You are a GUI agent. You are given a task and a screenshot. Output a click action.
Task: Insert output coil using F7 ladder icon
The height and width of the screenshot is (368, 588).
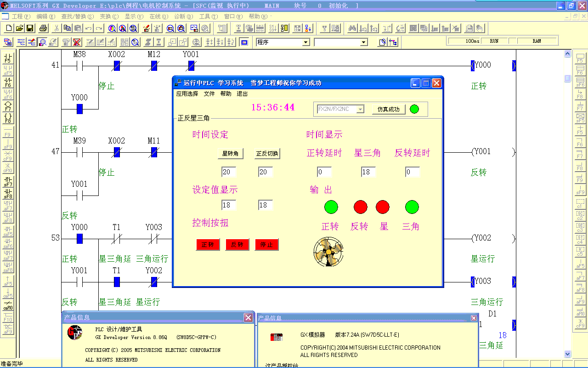(8, 106)
